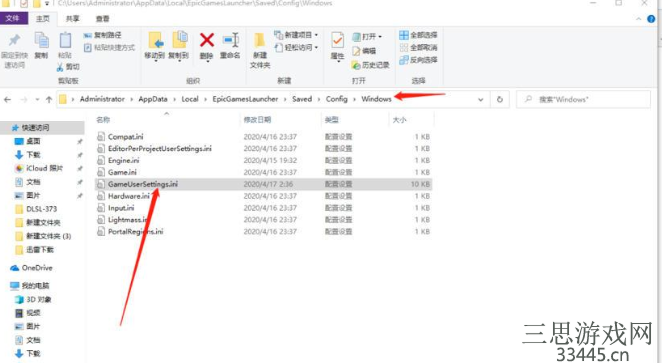Click the Refresh button
The width and height of the screenshot is (664, 363).
(500, 100)
